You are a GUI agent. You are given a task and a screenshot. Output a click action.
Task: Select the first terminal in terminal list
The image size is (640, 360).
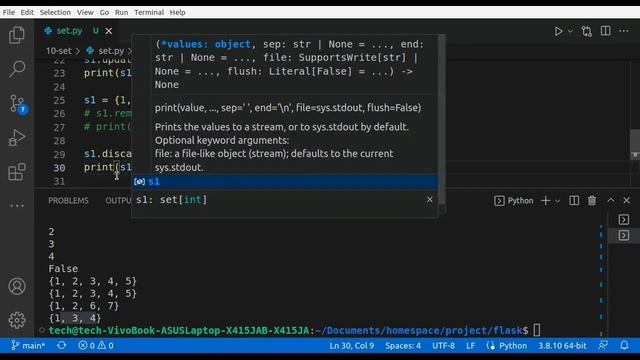tap(624, 220)
